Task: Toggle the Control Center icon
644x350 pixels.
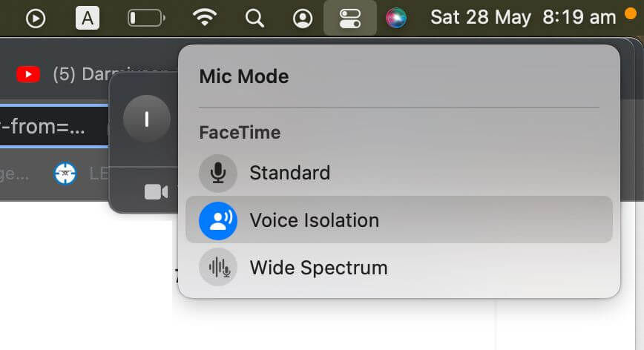Action: pyautogui.click(x=349, y=18)
